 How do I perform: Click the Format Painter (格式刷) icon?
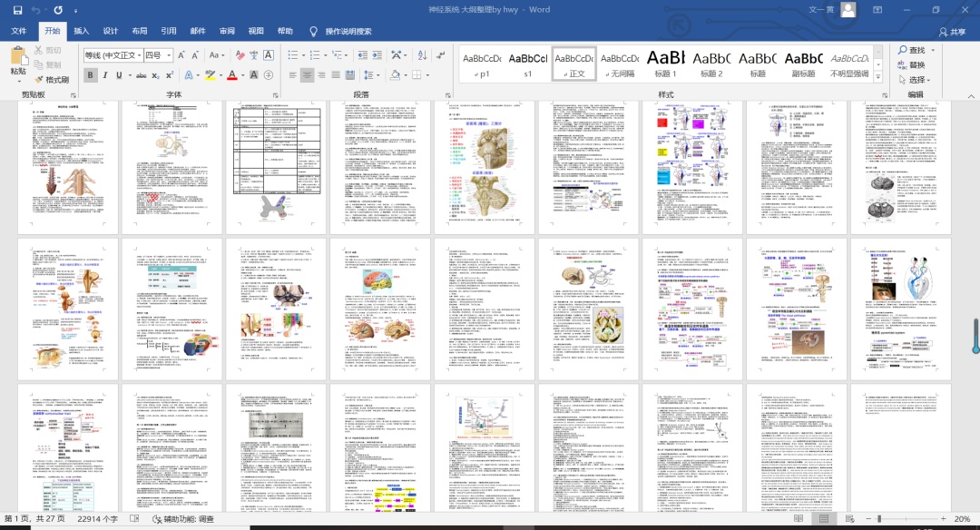click(x=38, y=80)
